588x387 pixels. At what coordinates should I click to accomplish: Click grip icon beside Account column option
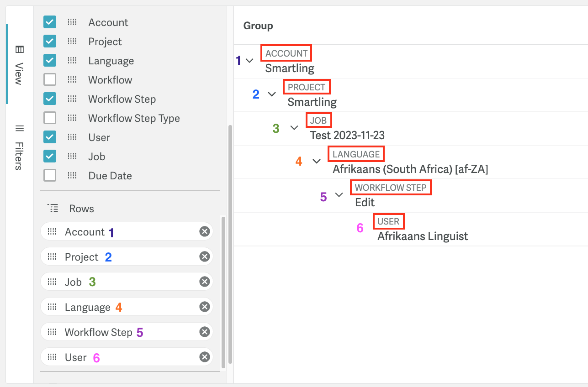point(72,22)
